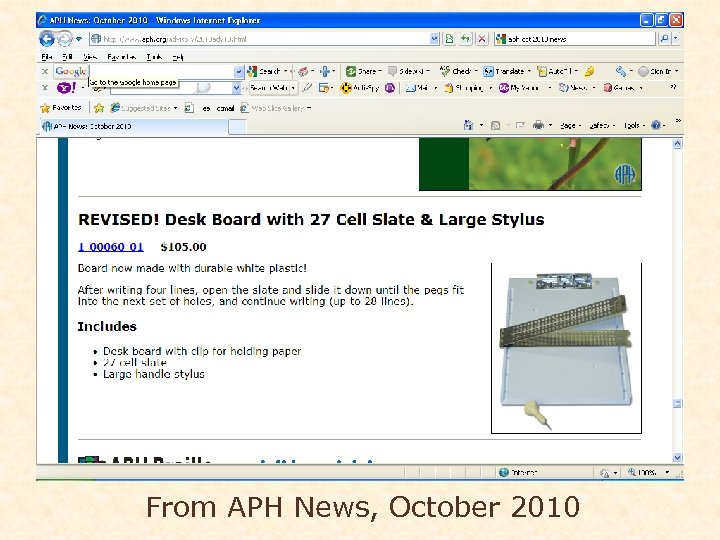
Task: Open the Favorites star button
Action: (x=61, y=108)
